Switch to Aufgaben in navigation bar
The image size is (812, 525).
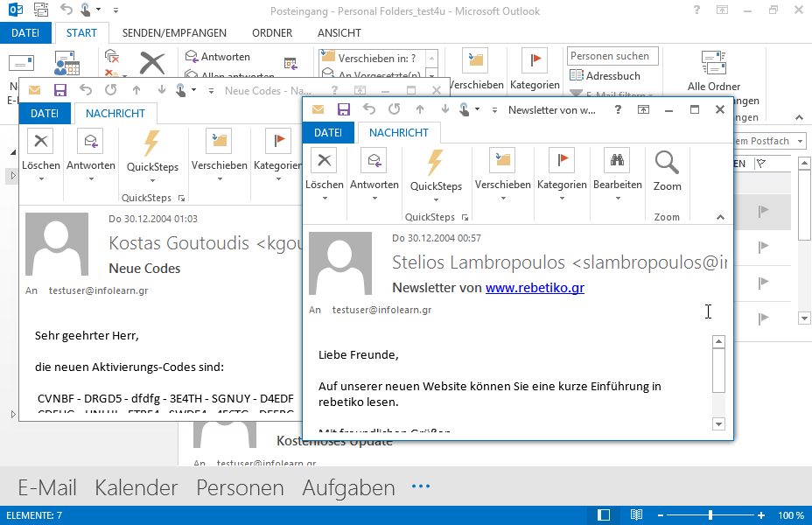(348, 487)
